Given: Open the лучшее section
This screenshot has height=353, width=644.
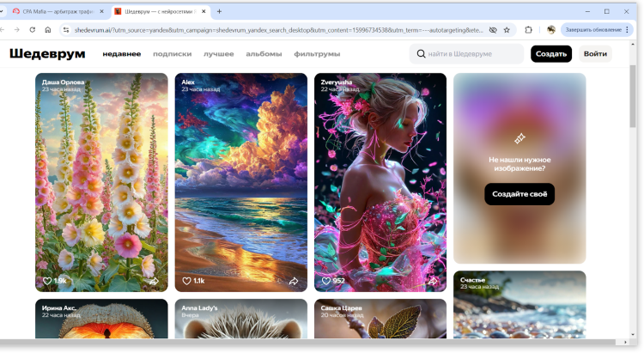Looking at the screenshot, I should click(x=218, y=54).
